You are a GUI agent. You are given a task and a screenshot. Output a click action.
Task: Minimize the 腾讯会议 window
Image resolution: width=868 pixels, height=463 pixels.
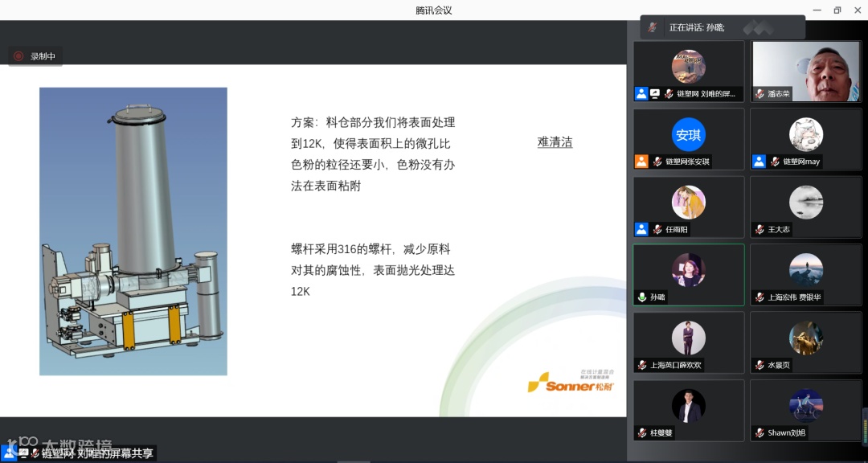[817, 10]
